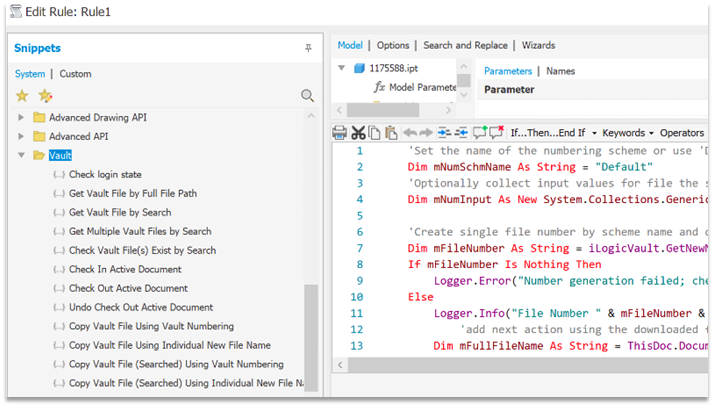Select snippet Get Vault File by Search
The image size is (714, 407).
tap(120, 213)
